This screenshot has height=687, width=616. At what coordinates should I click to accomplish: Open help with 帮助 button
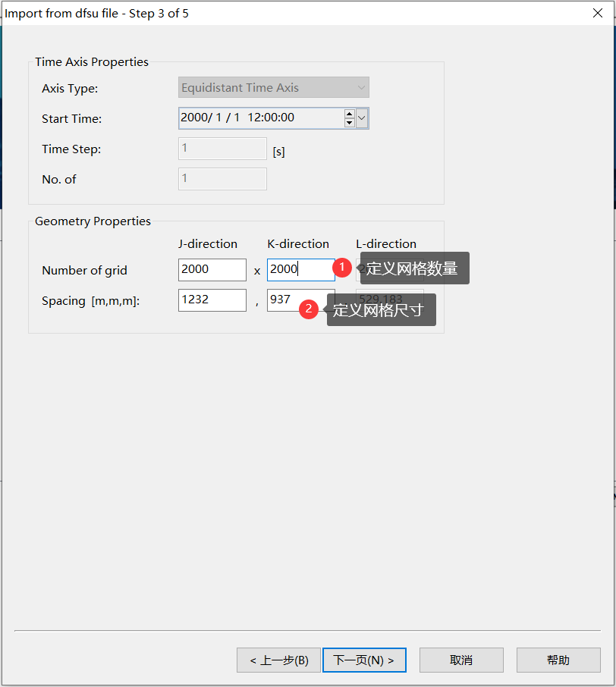(x=558, y=660)
